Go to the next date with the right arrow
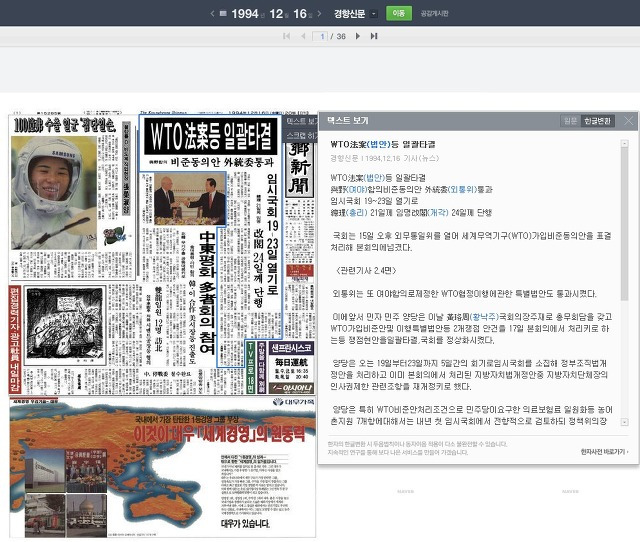The image size is (640, 542). (319, 13)
